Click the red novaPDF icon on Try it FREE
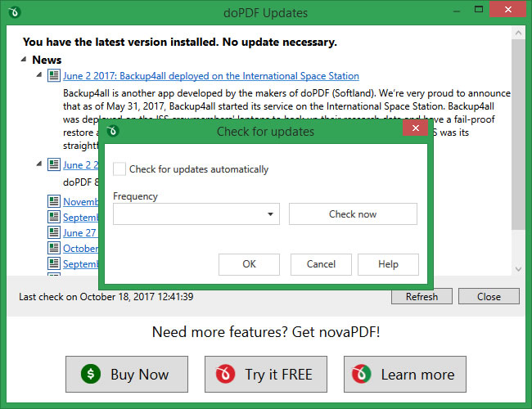532x409 pixels. 225,374
